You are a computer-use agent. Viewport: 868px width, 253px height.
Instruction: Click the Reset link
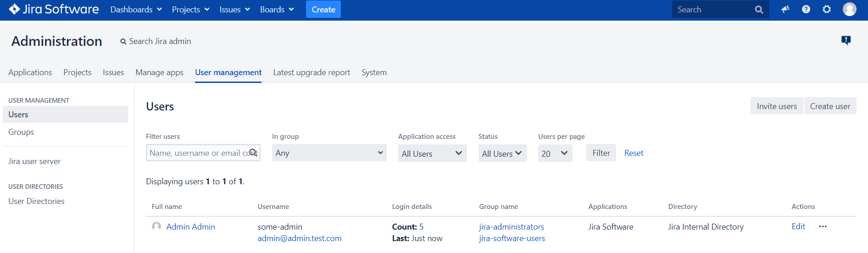click(x=634, y=153)
